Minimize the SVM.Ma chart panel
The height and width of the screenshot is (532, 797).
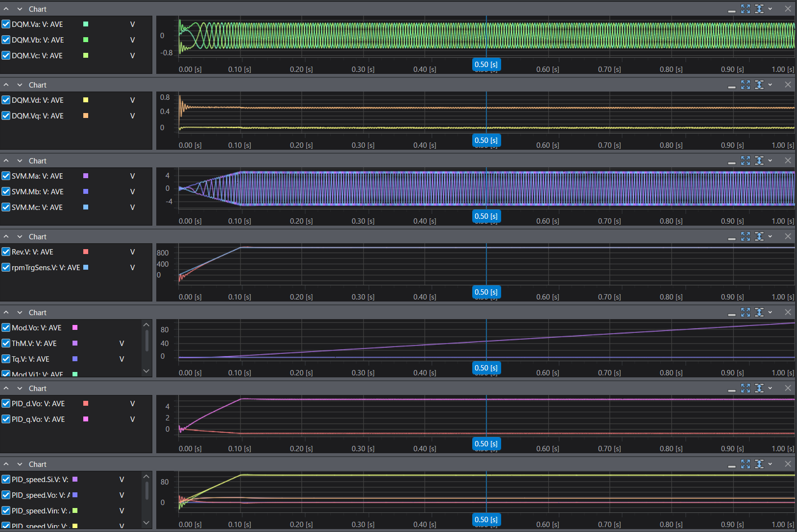(x=732, y=162)
